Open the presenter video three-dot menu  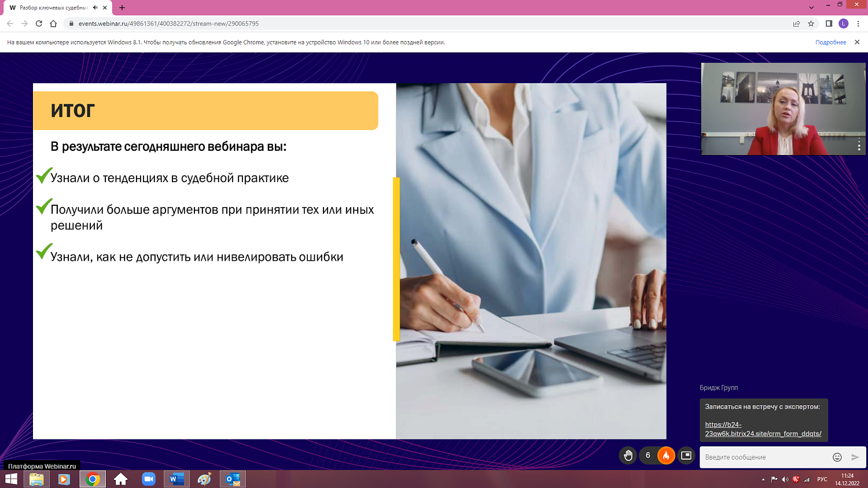tap(859, 144)
